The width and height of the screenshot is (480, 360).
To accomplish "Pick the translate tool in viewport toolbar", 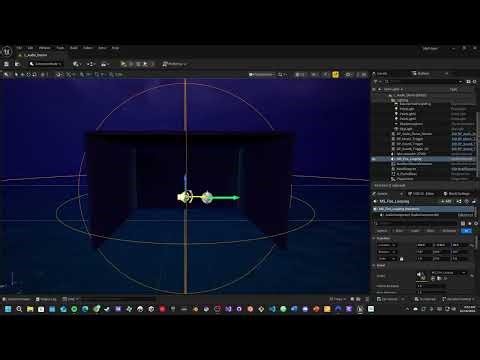I will coord(22,74).
